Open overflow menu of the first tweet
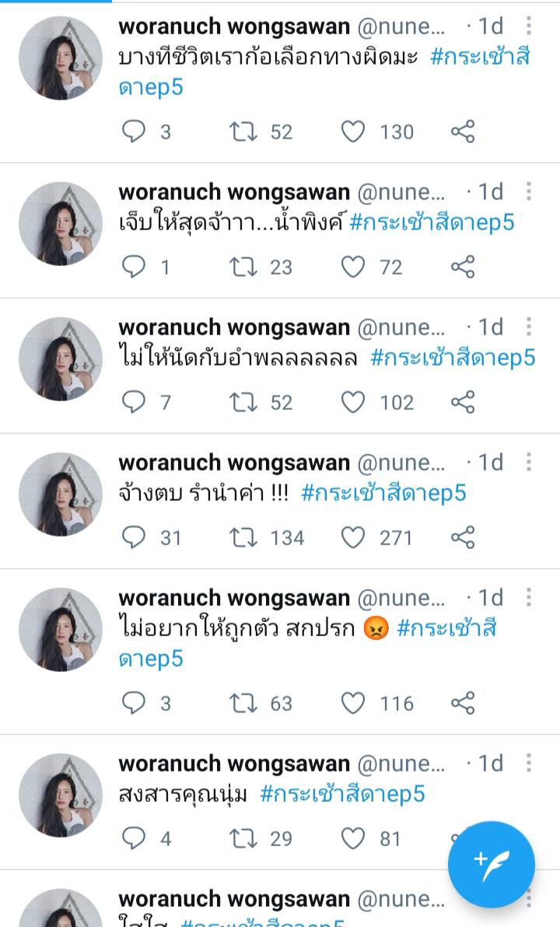 coord(529,26)
